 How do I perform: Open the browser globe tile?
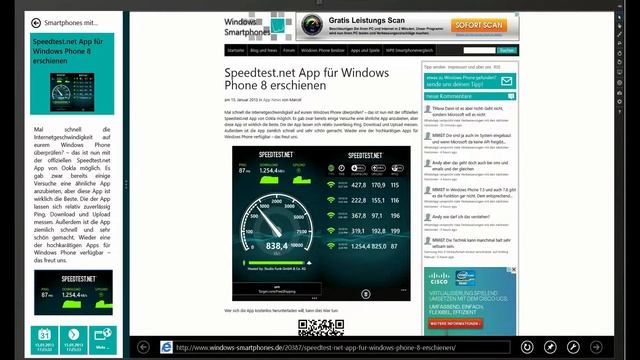coord(103,340)
